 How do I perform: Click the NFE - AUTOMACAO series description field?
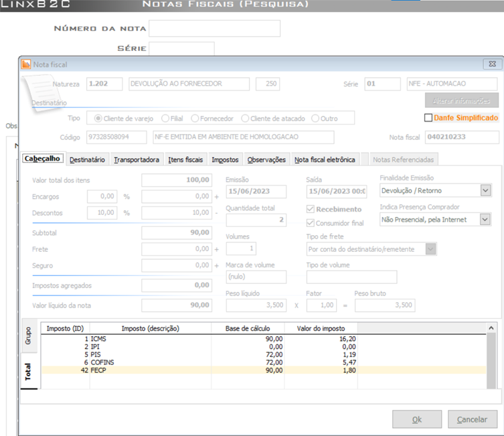pyautogui.click(x=452, y=84)
